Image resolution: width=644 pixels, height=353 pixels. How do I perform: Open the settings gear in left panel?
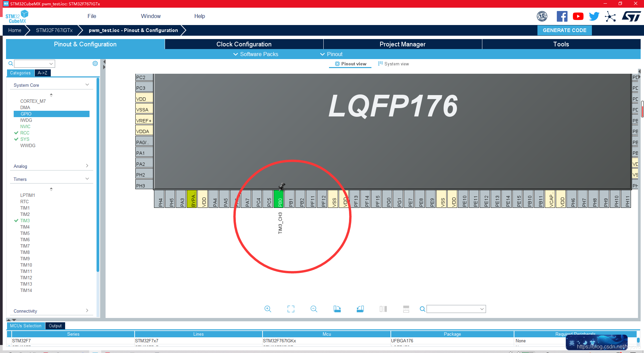pyautogui.click(x=95, y=63)
